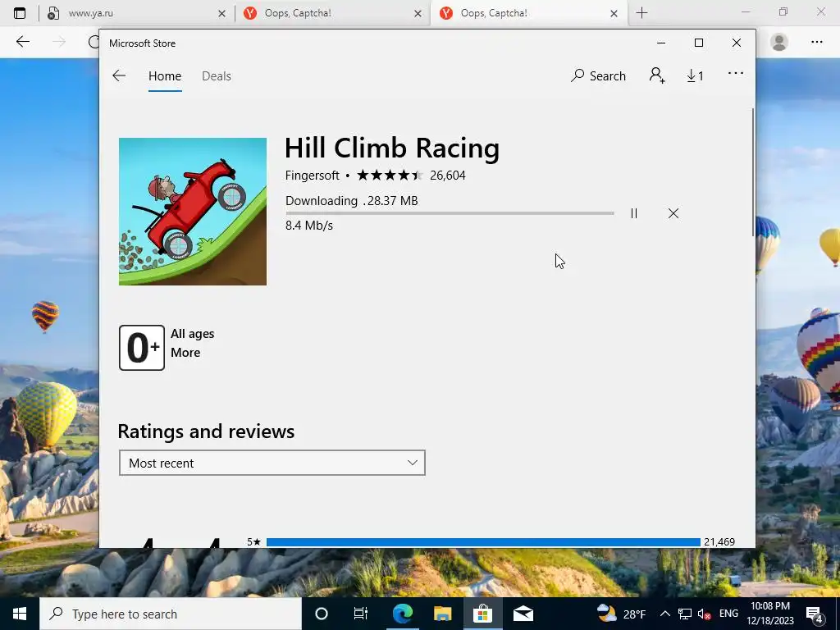840x630 pixels.
Task: Click the 0+ age rating badge
Action: point(142,348)
